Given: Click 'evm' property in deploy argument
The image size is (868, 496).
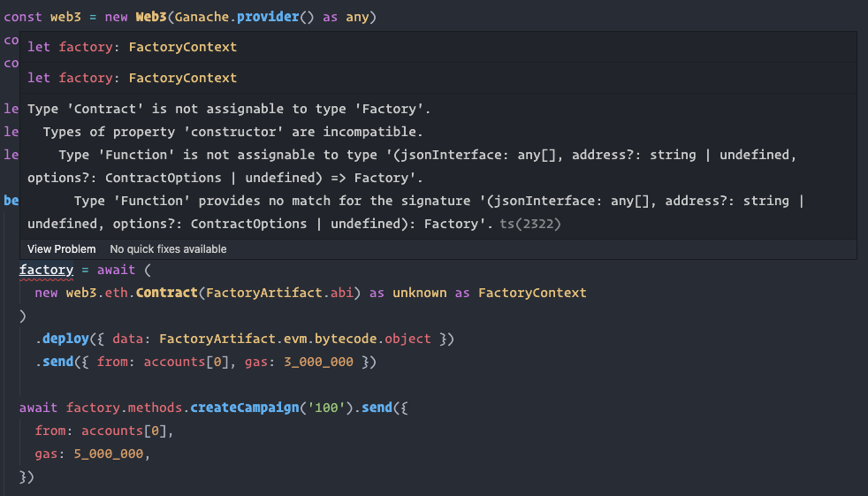Looking at the screenshot, I should 295,339.
